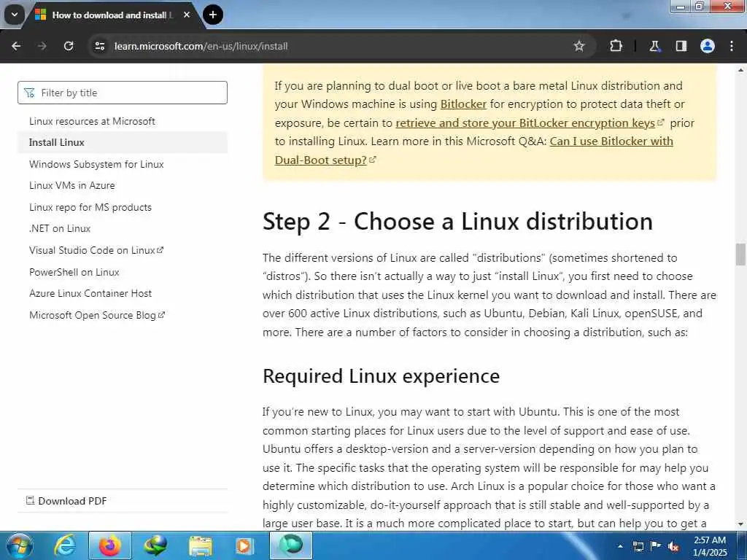The width and height of the screenshot is (747, 560).
Task: Open Azure Linux Container Host
Action: 90,293
